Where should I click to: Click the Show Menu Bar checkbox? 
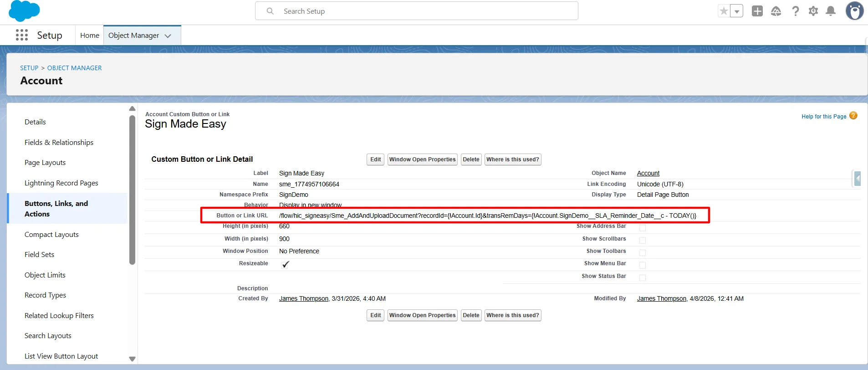point(643,265)
